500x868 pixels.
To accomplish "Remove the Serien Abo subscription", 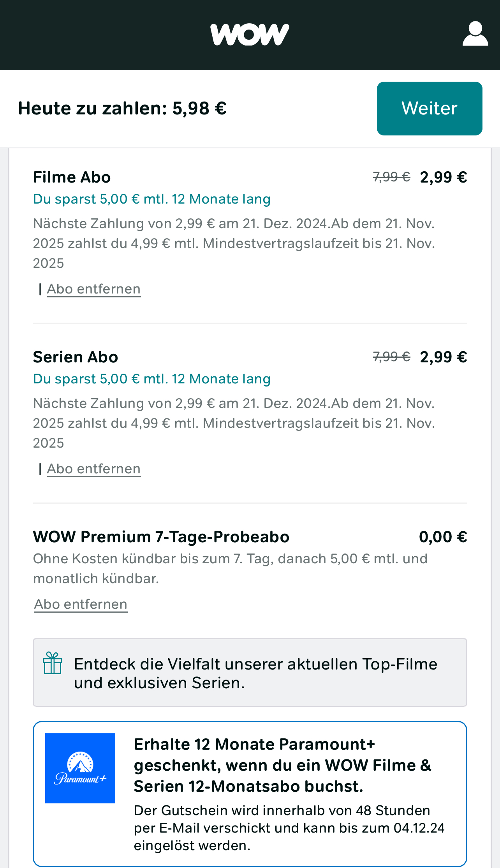I will pos(94,469).
